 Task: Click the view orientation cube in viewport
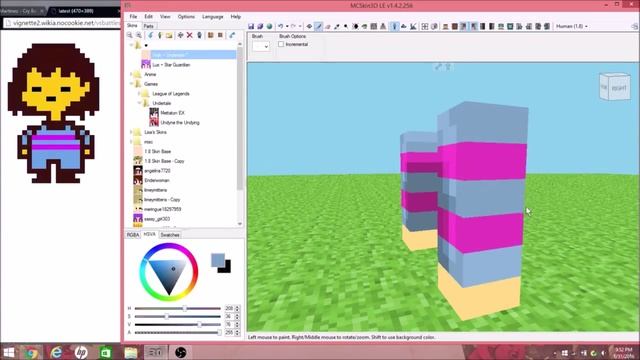pyautogui.click(x=615, y=86)
